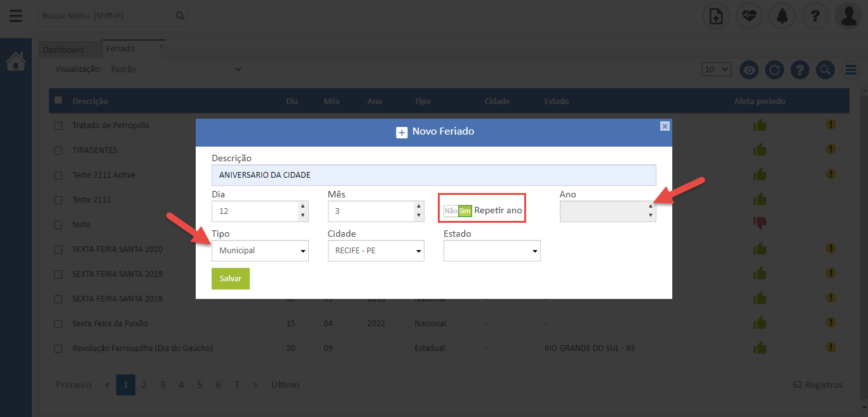The height and width of the screenshot is (417, 868).
Task: Check the box for Tratado de Petrópolis
Action: tap(58, 126)
